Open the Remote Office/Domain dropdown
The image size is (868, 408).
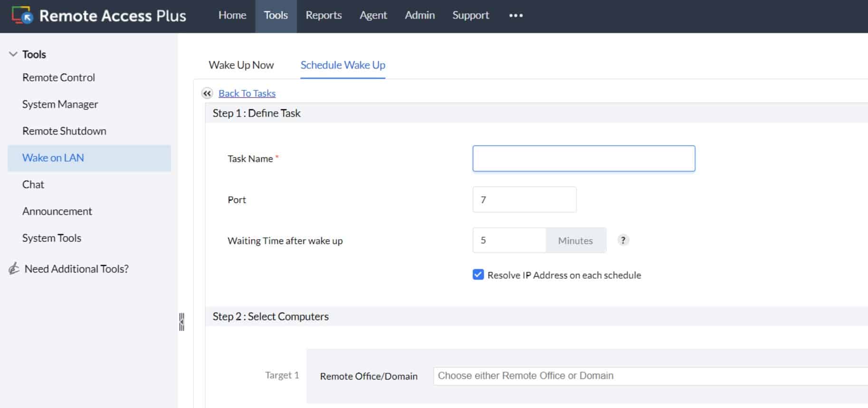coord(650,376)
